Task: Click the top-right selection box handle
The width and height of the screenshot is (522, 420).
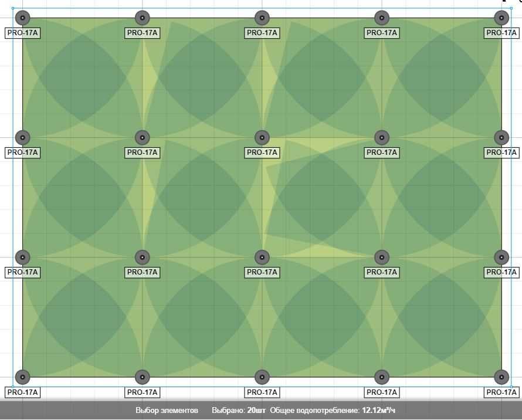Action: pos(511,8)
